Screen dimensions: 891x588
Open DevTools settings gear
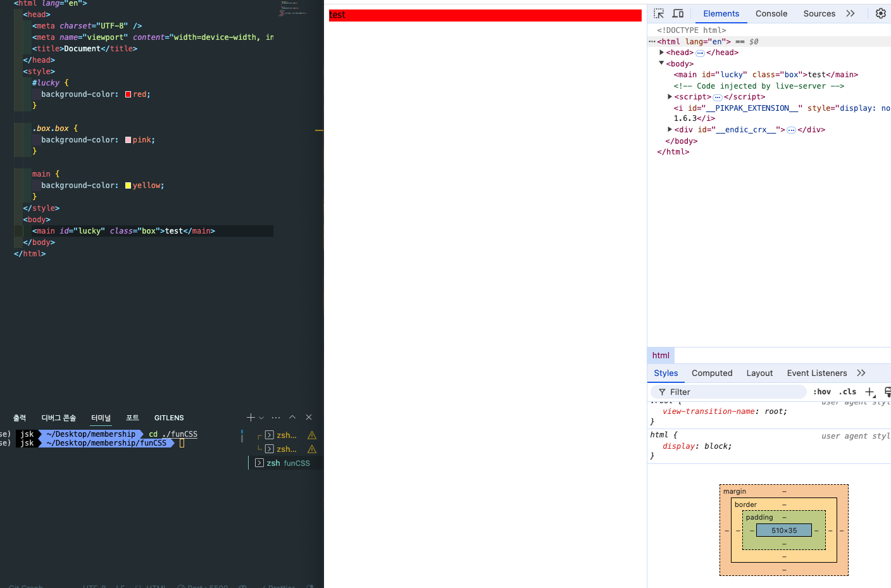[881, 13]
